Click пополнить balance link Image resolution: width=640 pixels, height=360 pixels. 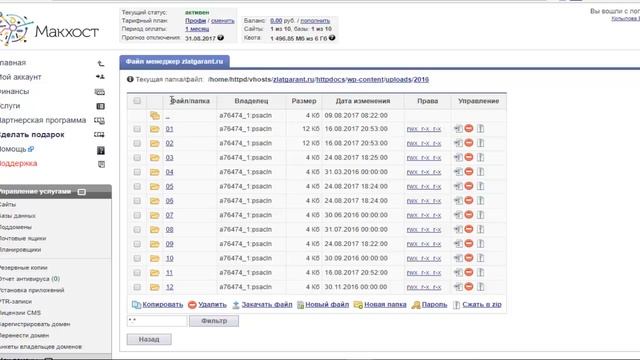click(315, 20)
